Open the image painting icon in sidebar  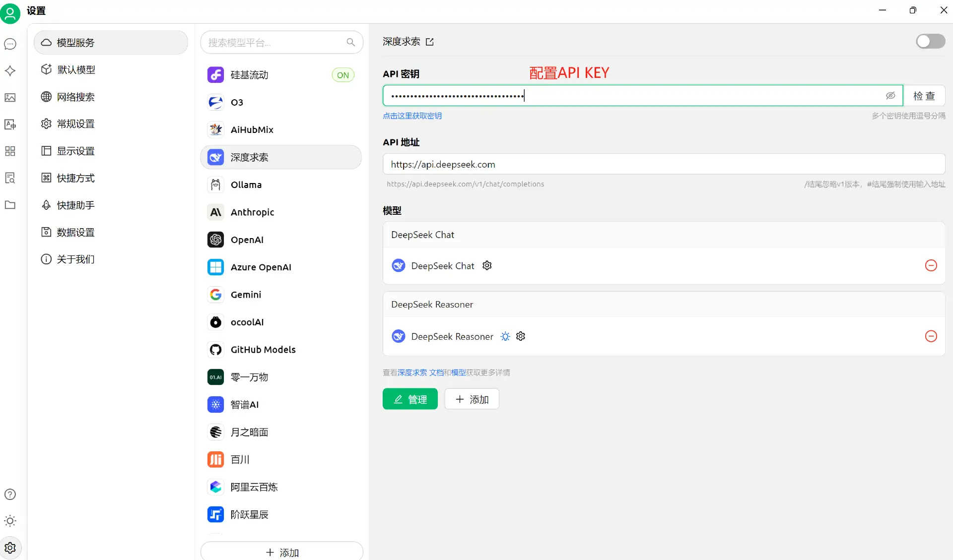10,98
